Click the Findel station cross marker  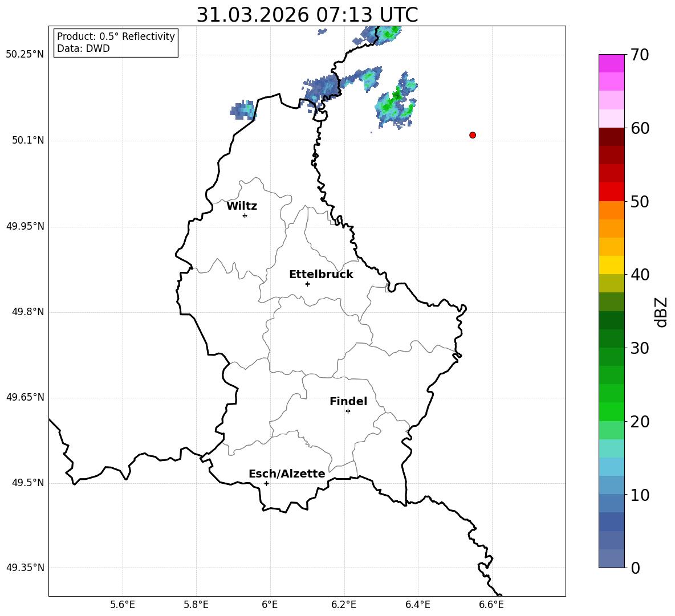pyautogui.click(x=348, y=411)
